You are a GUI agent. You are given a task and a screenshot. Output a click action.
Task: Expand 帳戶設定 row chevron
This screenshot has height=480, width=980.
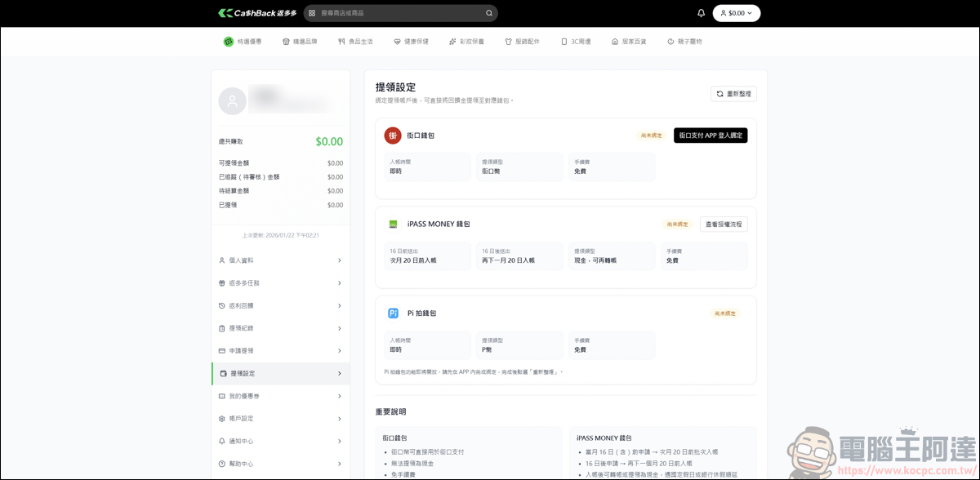[340, 419]
